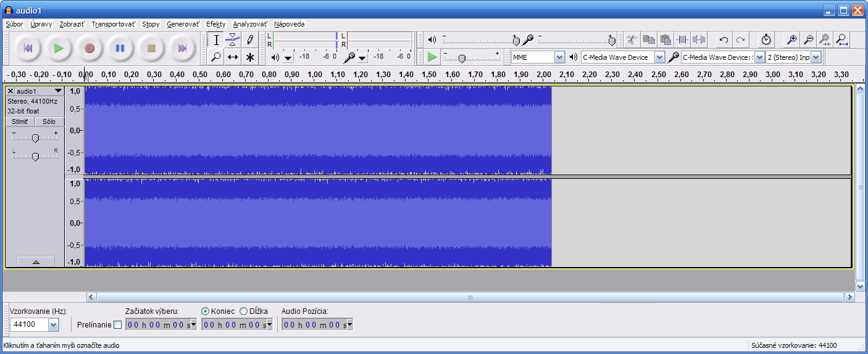Open the MME audio host dropdown

click(559, 57)
